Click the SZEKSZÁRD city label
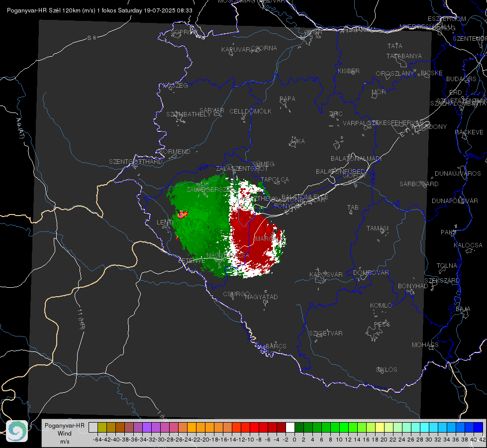The height and width of the screenshot is (448, 487). coord(441,281)
